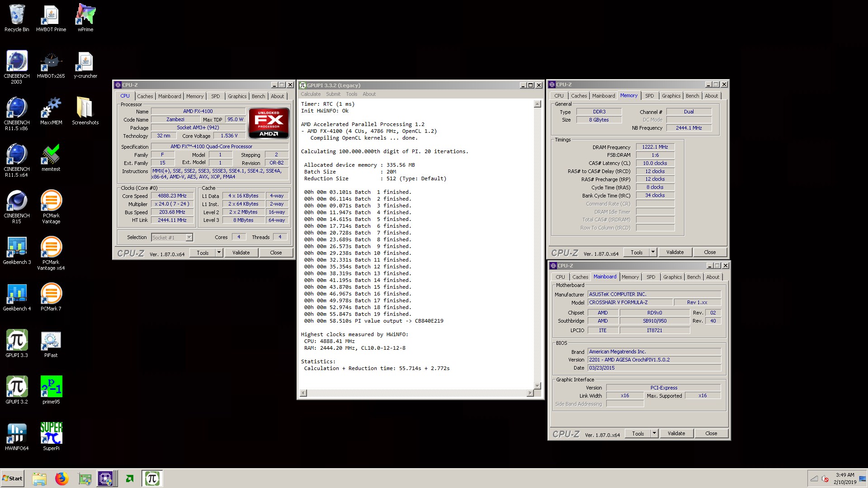
Task: Click Close in left CPU-Z window
Action: [276, 253]
